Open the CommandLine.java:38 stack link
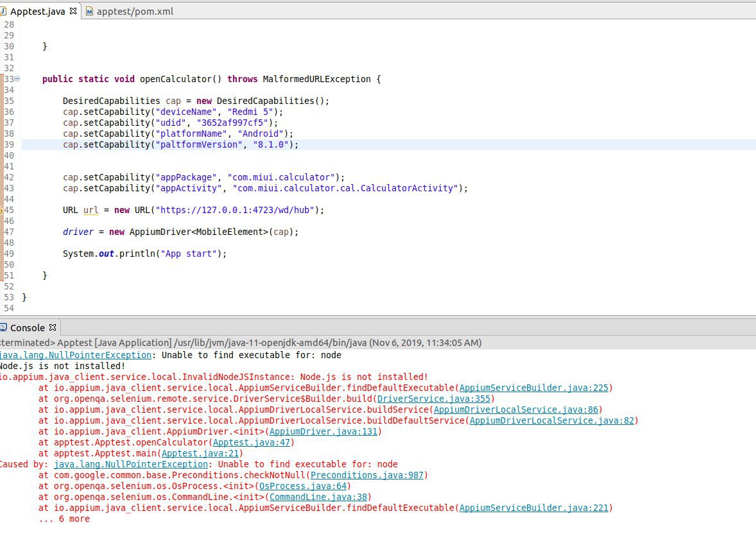This screenshot has width=756, height=552. [318, 497]
